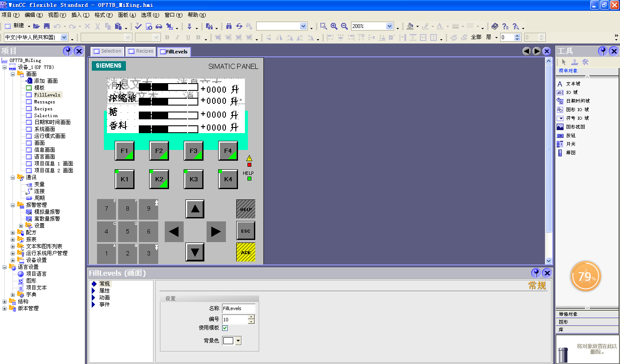
Task: Open the Insert (插入) menu
Action: coord(80,15)
